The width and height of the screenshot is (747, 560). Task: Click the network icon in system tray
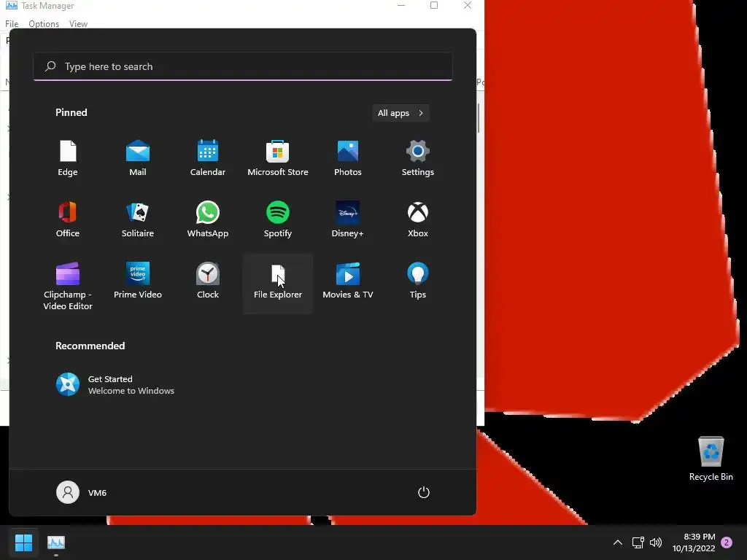(638, 542)
